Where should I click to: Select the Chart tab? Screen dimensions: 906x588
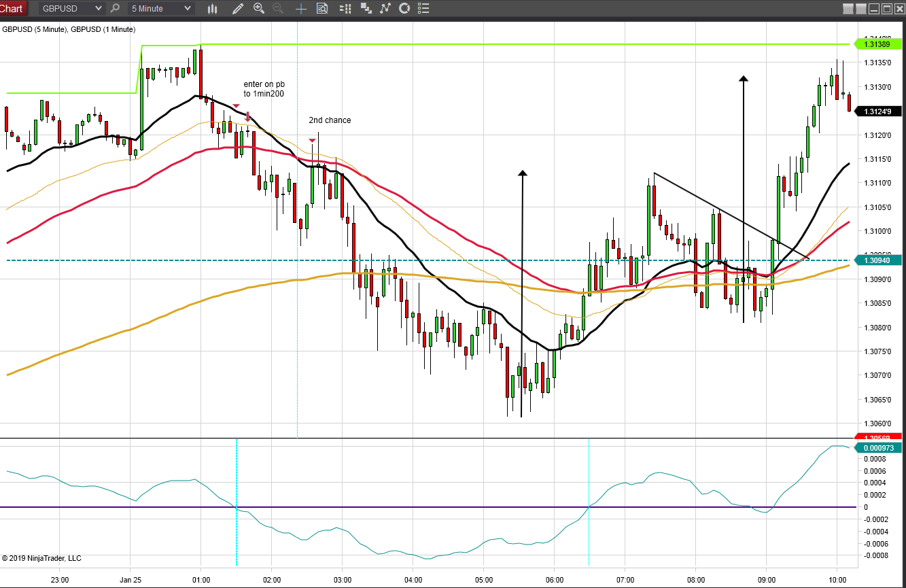[x=13, y=9]
